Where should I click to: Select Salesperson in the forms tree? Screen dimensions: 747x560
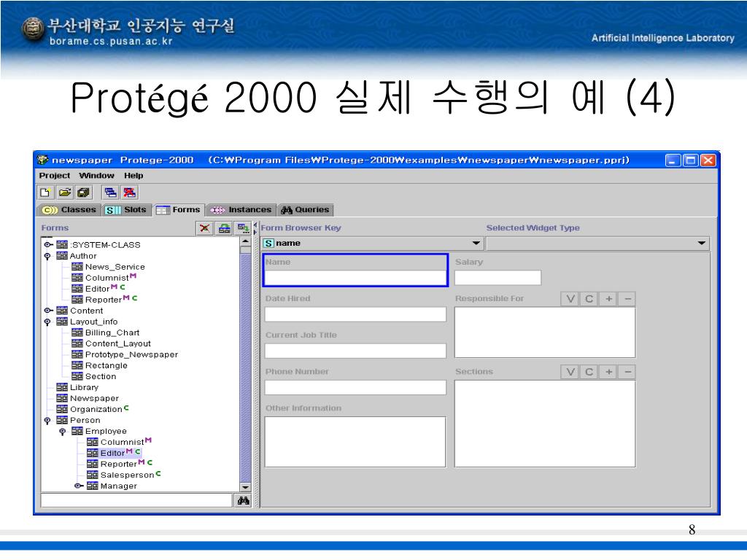coord(127,475)
